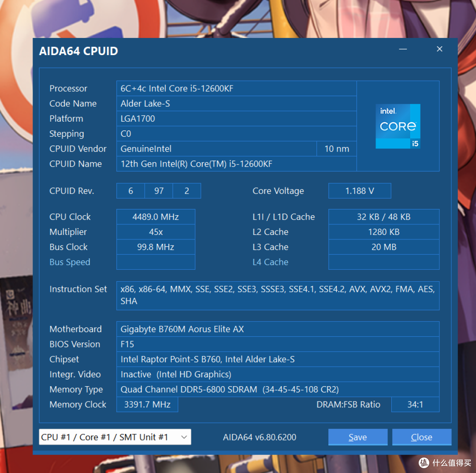This screenshot has height=473, width=476.
Task: Click the CPU Clock value 4489.0 MHz
Action: (156, 217)
